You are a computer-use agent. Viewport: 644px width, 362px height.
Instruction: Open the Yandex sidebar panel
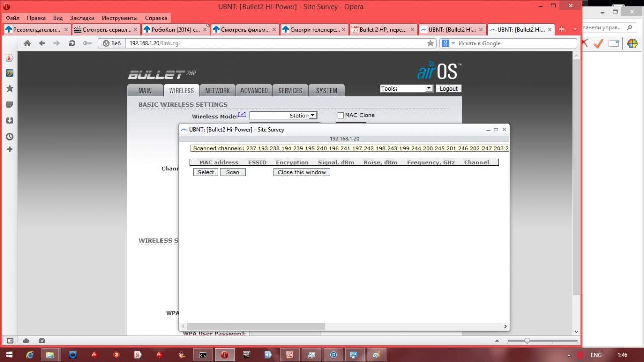(9, 58)
